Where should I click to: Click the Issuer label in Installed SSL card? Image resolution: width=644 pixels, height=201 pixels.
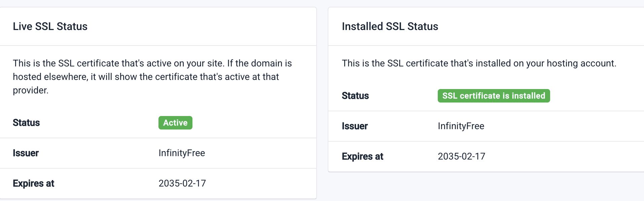pyautogui.click(x=355, y=126)
